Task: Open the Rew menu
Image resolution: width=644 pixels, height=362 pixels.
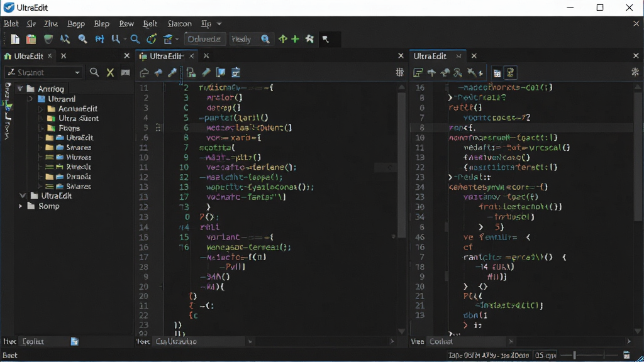Action: point(126,24)
